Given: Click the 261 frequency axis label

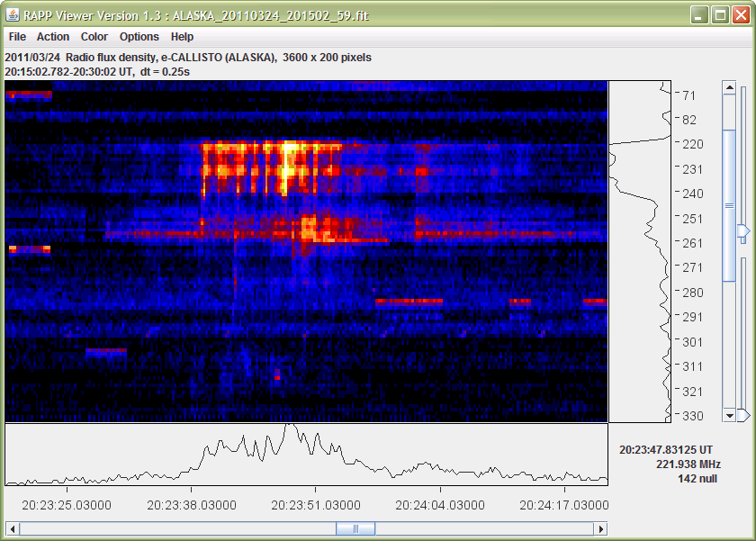Looking at the screenshot, I should click(692, 243).
